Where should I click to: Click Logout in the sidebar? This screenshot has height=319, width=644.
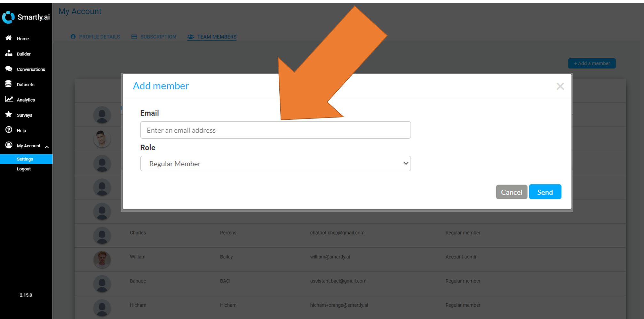click(x=24, y=169)
